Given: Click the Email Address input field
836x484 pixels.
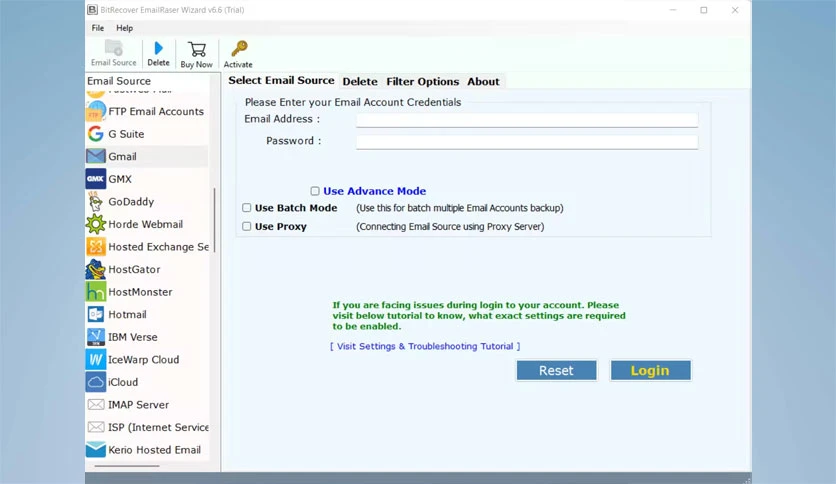Looking at the screenshot, I should (x=527, y=120).
